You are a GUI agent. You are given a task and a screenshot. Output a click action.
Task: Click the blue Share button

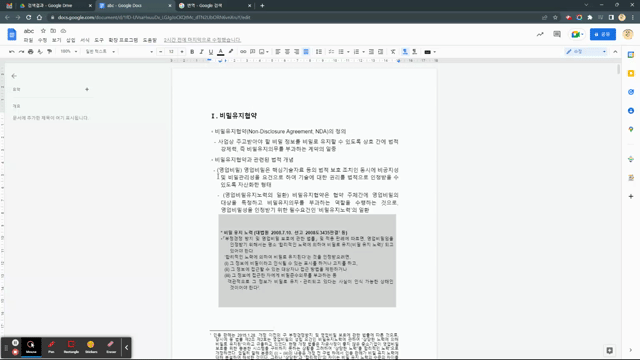(602, 34)
